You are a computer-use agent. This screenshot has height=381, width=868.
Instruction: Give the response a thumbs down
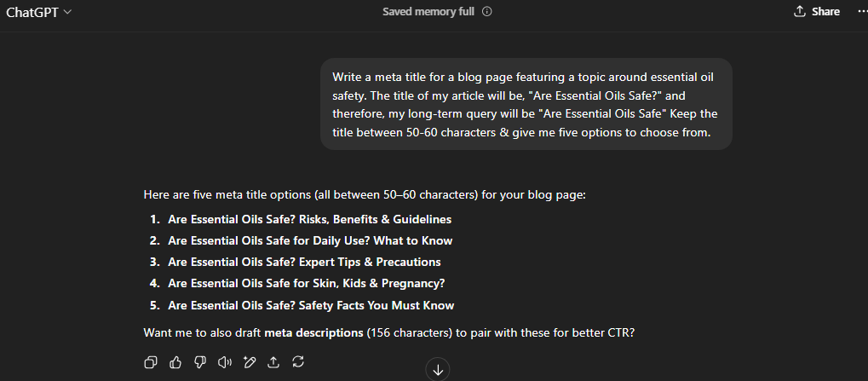click(200, 362)
